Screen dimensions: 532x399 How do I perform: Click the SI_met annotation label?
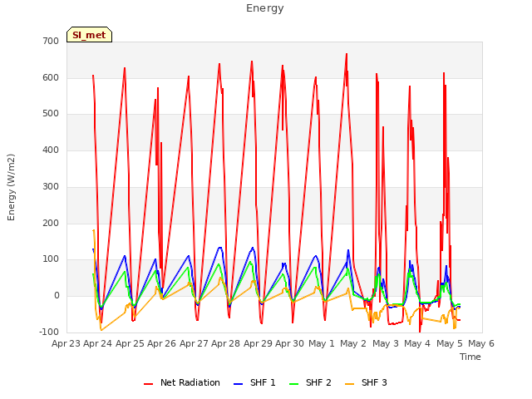(x=89, y=35)
